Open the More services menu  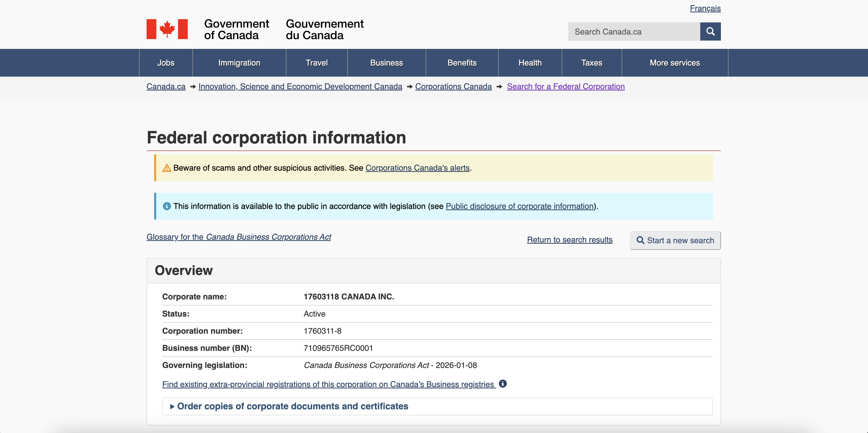pyautogui.click(x=675, y=63)
